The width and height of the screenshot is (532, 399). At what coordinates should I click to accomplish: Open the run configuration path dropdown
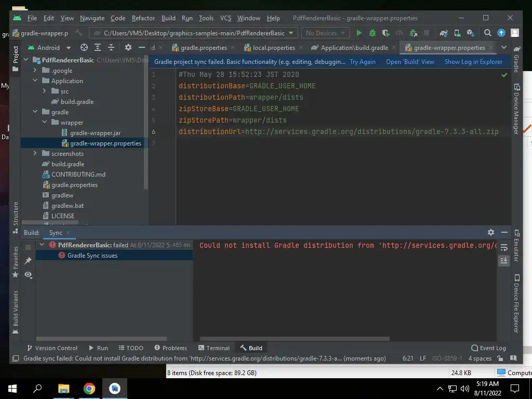coord(194,33)
